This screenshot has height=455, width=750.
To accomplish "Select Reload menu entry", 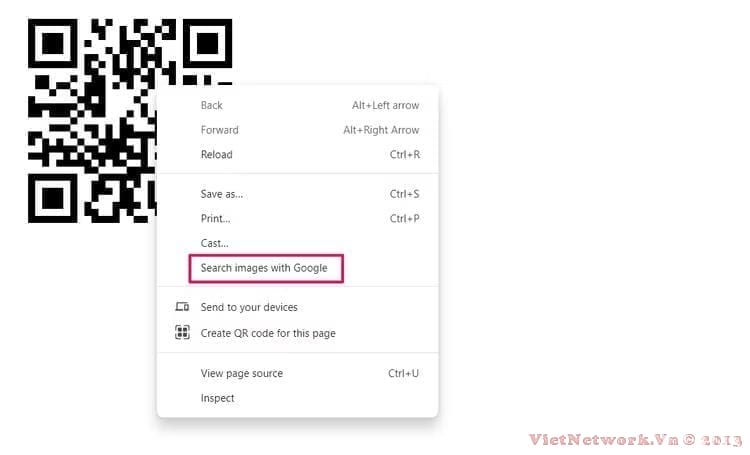I will click(298, 155).
